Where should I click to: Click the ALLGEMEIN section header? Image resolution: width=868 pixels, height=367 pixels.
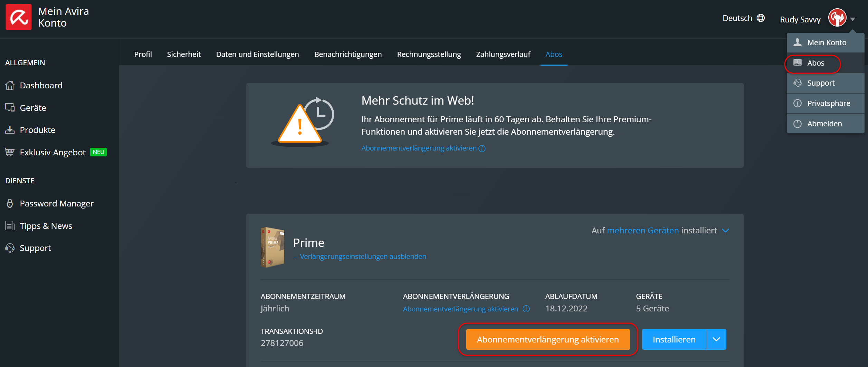25,62
